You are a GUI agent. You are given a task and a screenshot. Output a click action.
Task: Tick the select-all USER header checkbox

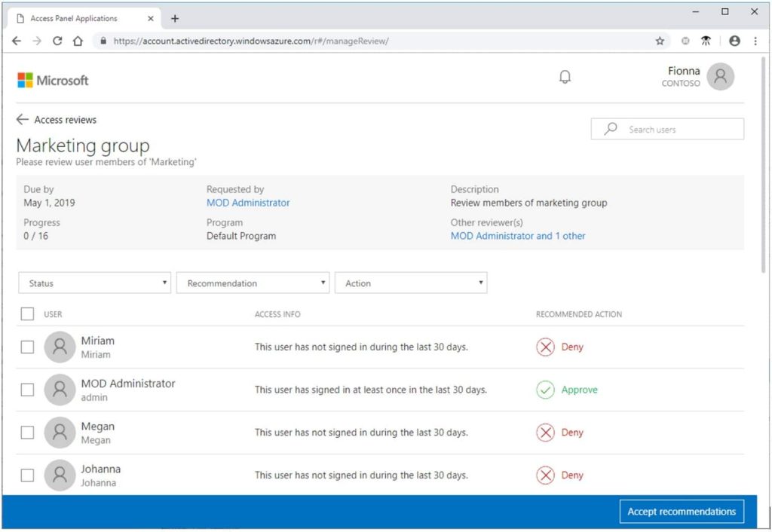pos(27,314)
